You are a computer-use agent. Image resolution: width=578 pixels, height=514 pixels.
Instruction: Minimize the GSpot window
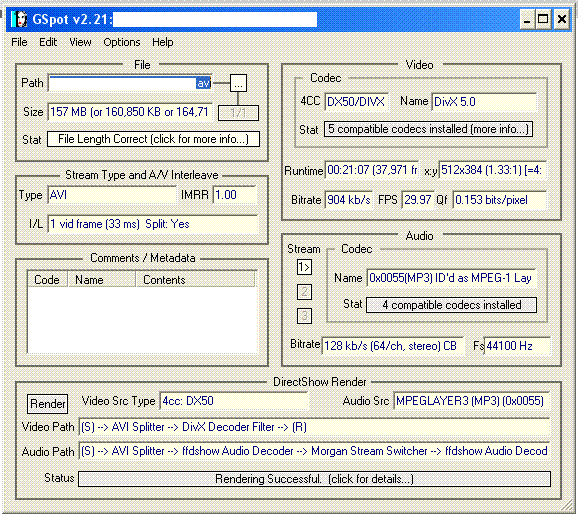(x=527, y=19)
